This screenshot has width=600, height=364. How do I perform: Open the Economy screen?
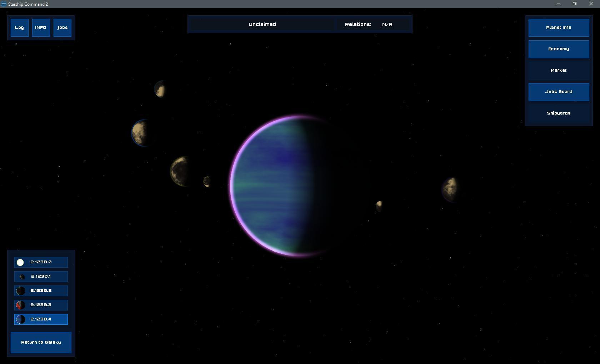(x=559, y=49)
